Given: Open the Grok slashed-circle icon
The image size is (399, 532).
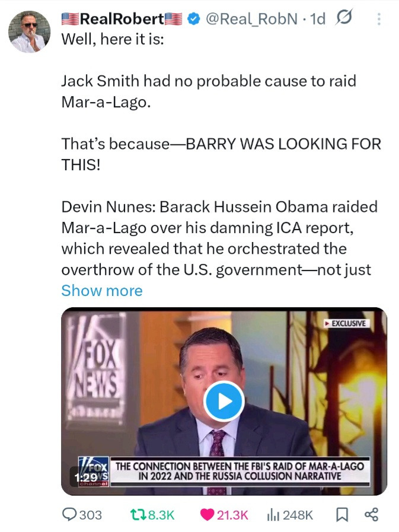Looking at the screenshot, I should [x=344, y=18].
